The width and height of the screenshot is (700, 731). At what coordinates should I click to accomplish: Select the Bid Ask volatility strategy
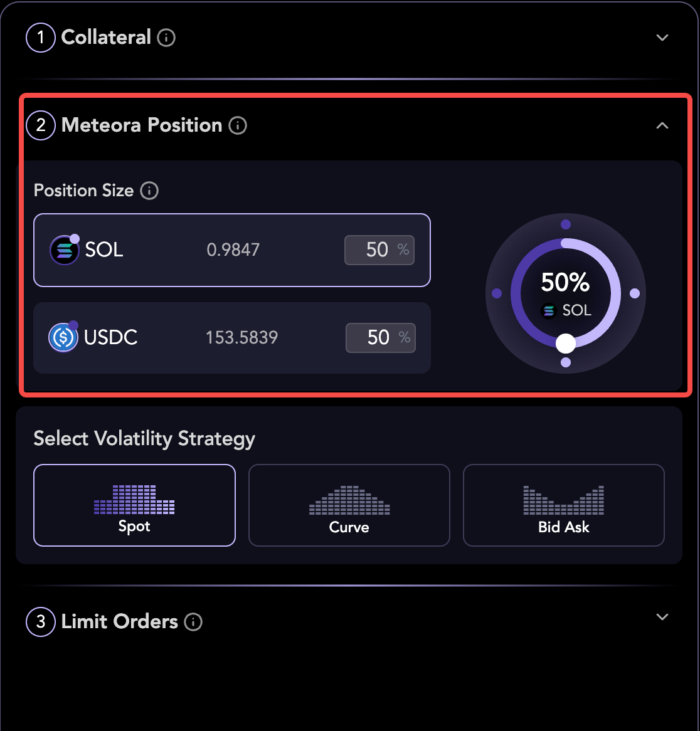point(563,505)
